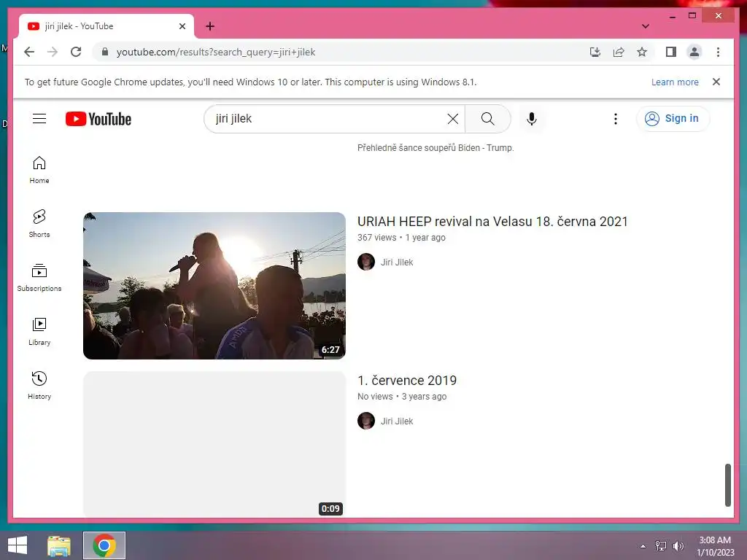Open the Windows Start button
Image resolution: width=747 pixels, height=560 pixels.
(18, 545)
